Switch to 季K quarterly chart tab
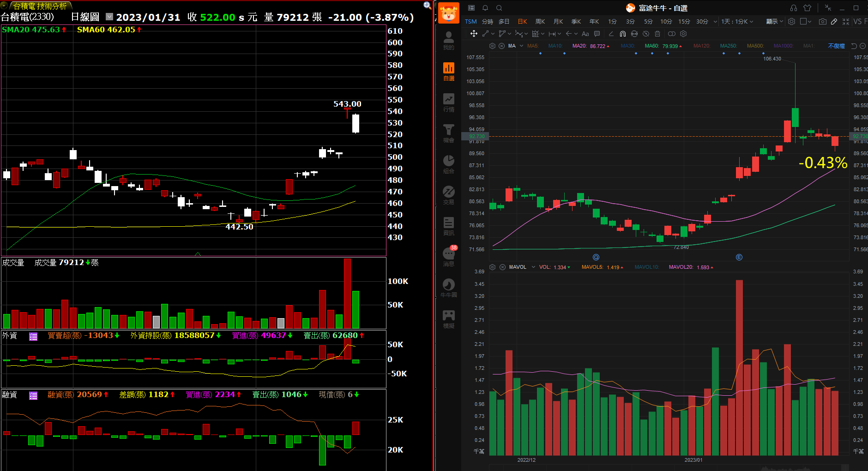This screenshot has width=868, height=471. pos(576,22)
